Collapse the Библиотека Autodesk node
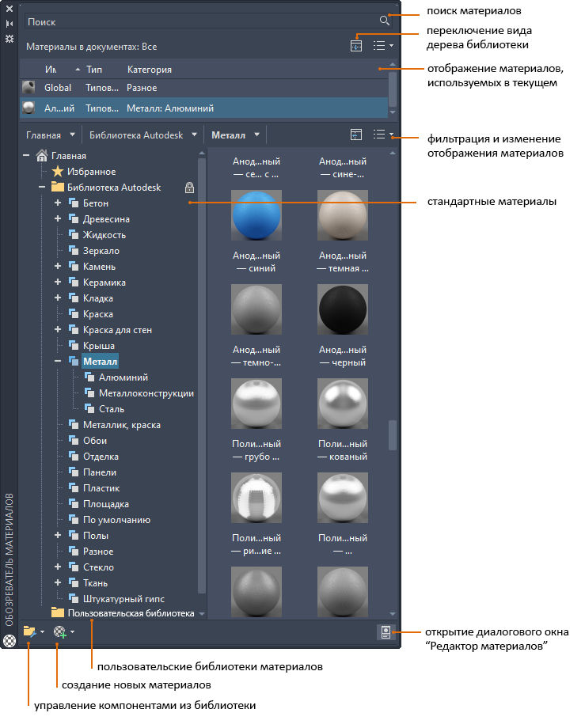The width and height of the screenshot is (585, 728). point(42,187)
